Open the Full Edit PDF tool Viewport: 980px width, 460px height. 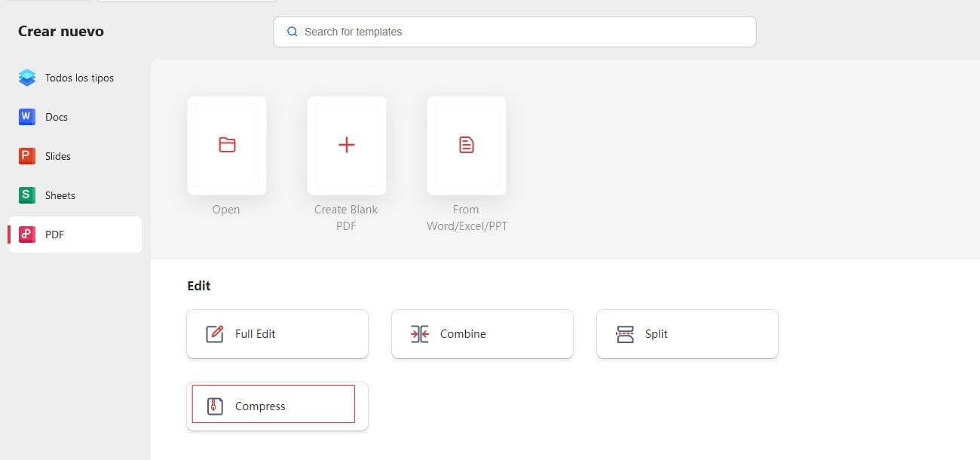coord(277,334)
